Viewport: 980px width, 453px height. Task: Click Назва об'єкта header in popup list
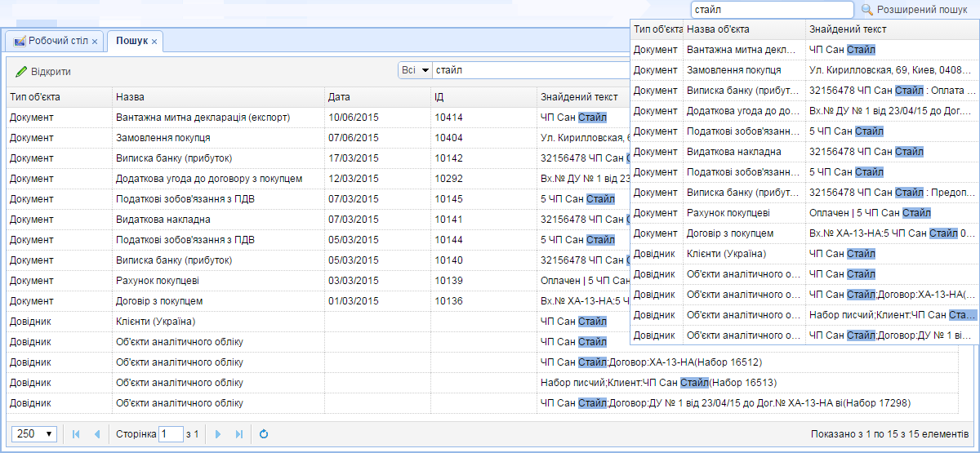click(744, 29)
